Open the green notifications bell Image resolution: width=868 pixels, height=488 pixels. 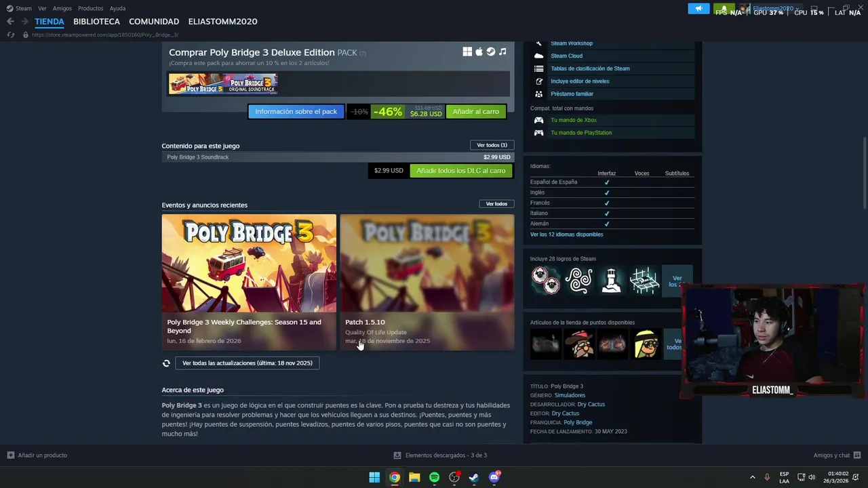724,9
